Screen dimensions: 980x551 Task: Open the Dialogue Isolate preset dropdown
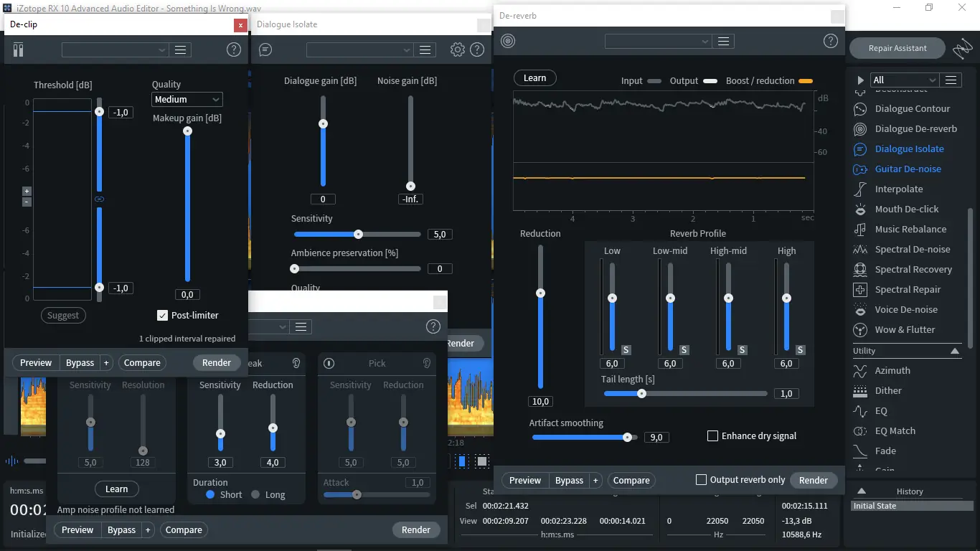359,50
